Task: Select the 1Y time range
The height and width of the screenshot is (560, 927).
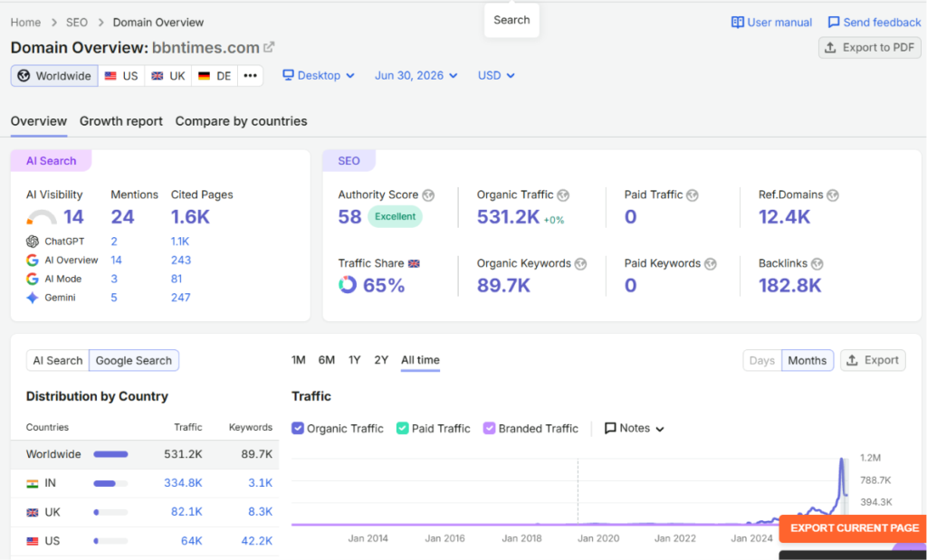Action: coord(354,360)
